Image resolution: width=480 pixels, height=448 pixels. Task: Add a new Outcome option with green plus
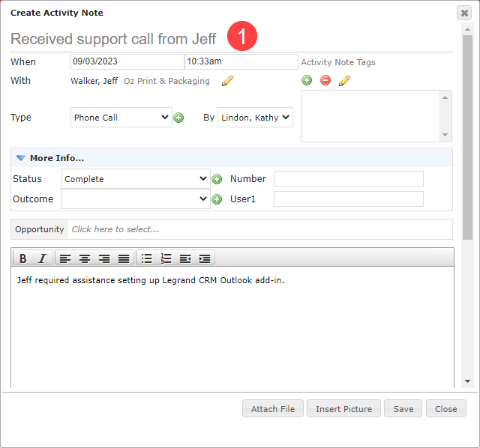[x=217, y=199]
